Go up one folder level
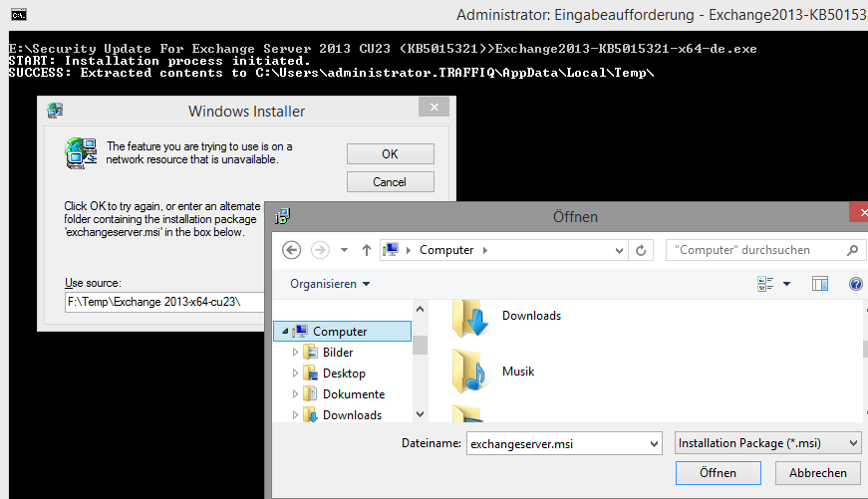This screenshot has width=868, height=499. (367, 250)
